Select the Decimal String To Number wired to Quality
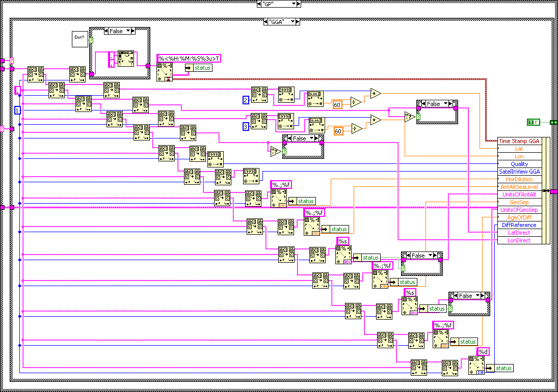 click(x=215, y=159)
